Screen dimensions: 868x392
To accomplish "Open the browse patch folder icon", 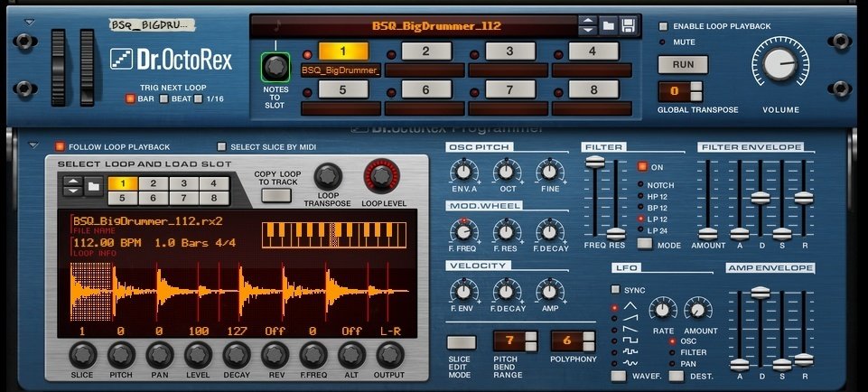I will click(x=608, y=25).
